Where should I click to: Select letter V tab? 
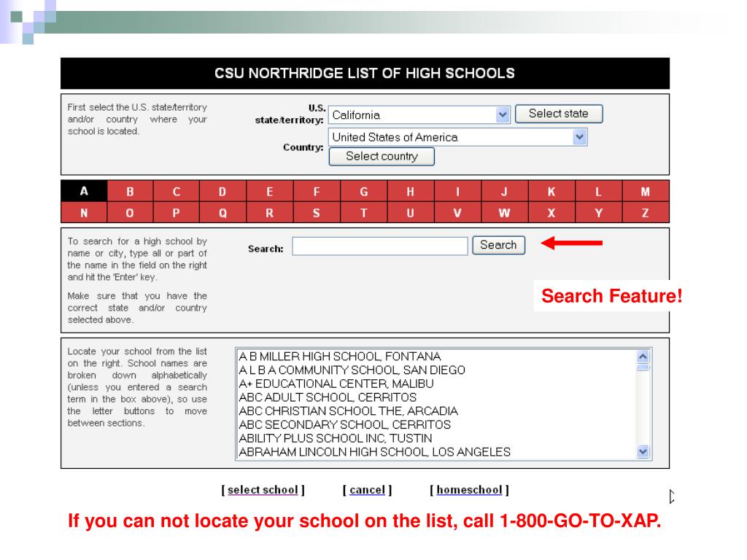click(458, 212)
